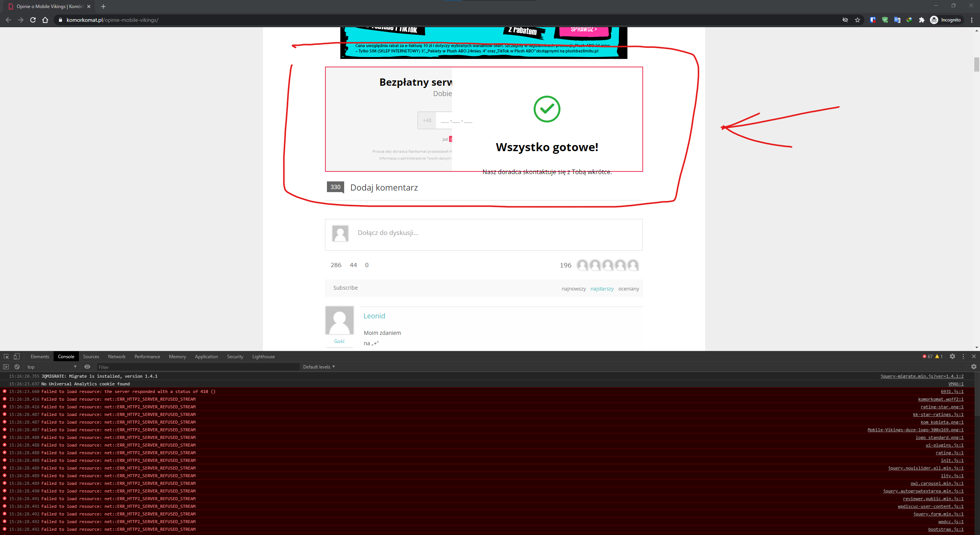Open commenter Leonid's profile link
The image size is (980, 535).
(374, 316)
